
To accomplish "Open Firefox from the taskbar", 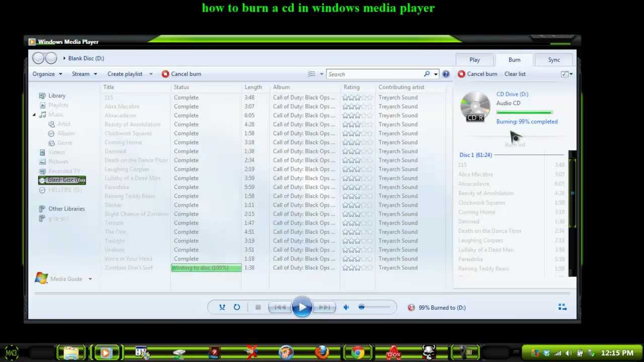I will point(322,353).
